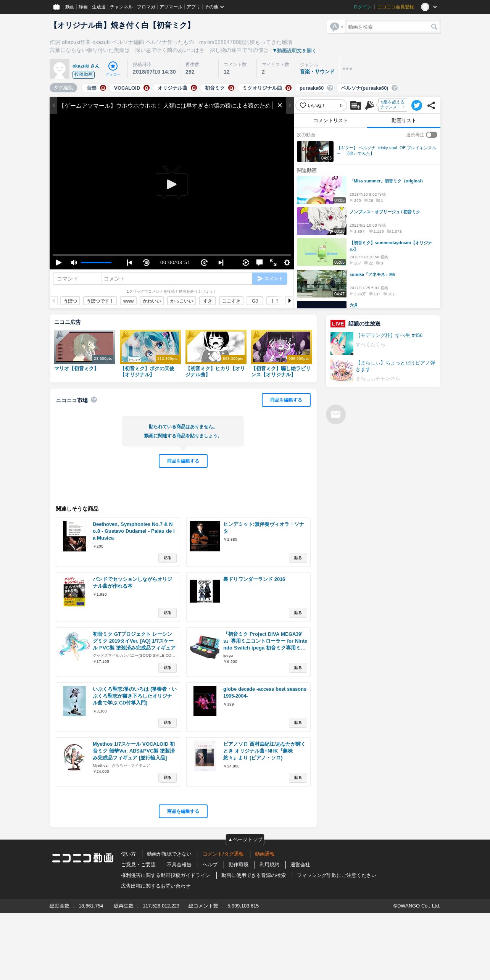Open 【モデリング枠】すぺ生 #456 live link
490x980 pixels.
click(x=389, y=335)
